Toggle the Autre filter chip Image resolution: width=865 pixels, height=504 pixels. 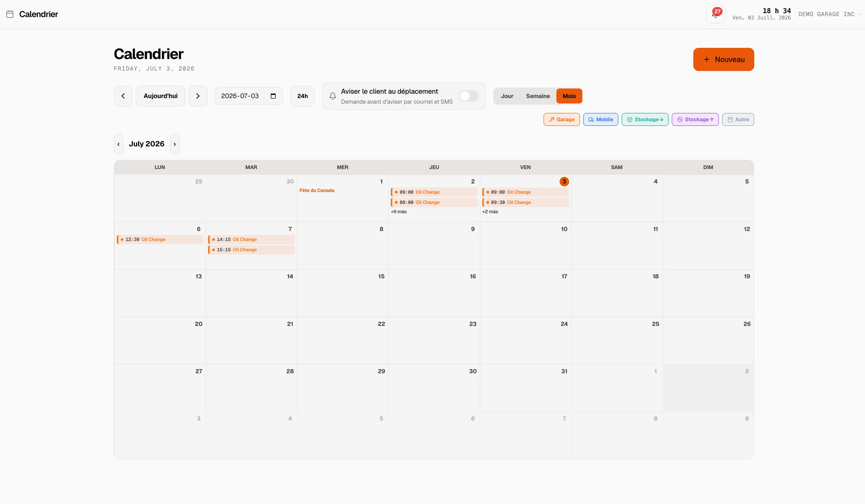click(x=738, y=120)
